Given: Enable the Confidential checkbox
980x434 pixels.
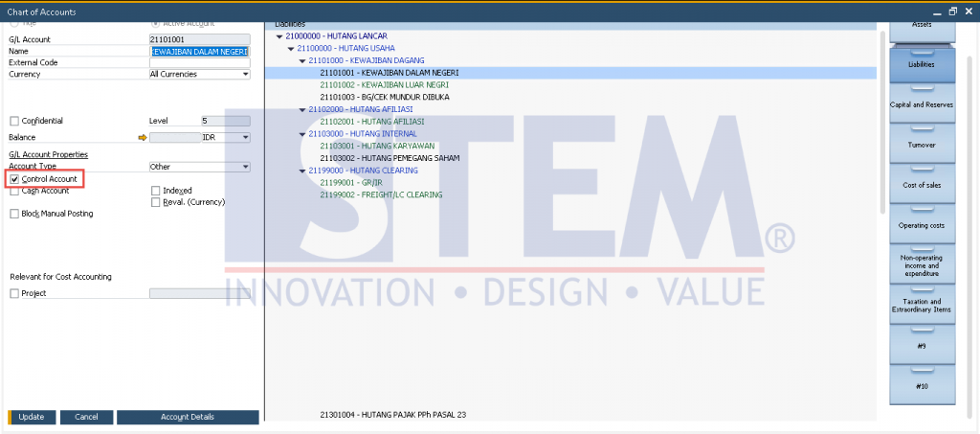Looking at the screenshot, I should pyautogui.click(x=14, y=121).
